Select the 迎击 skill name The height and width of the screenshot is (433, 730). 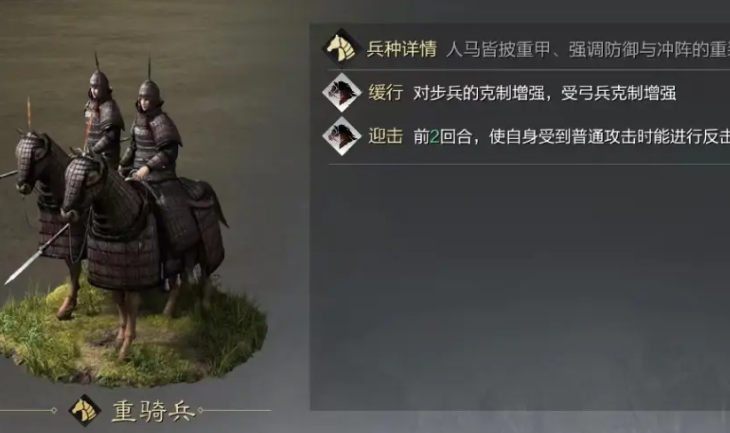pos(385,136)
